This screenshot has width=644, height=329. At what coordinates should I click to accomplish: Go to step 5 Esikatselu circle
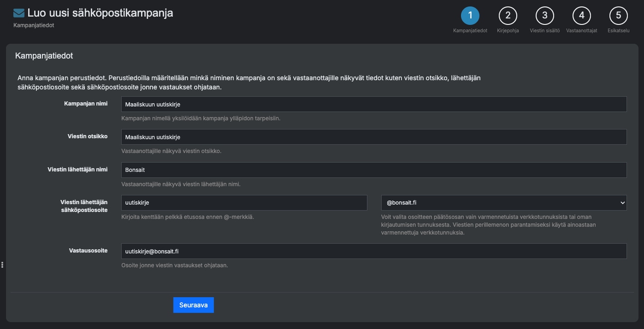[618, 15]
